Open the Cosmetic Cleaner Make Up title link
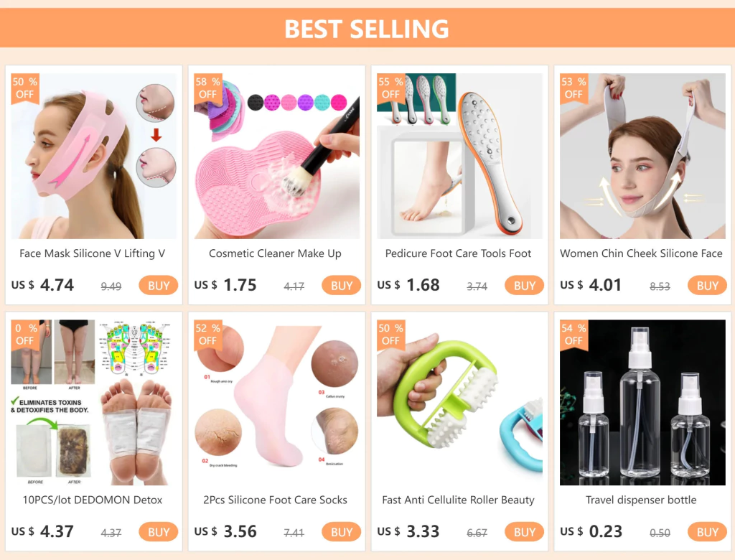Image resolution: width=735 pixels, height=560 pixels. (275, 253)
